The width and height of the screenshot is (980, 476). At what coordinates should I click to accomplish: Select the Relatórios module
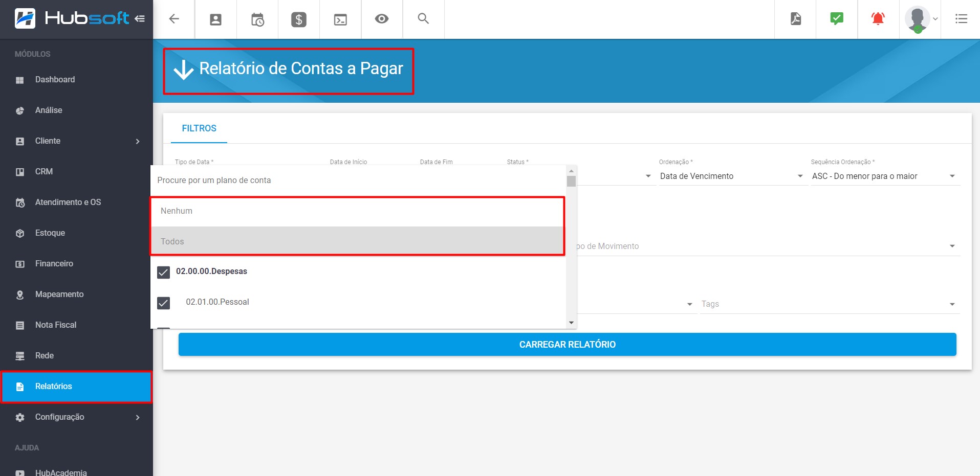(x=77, y=387)
